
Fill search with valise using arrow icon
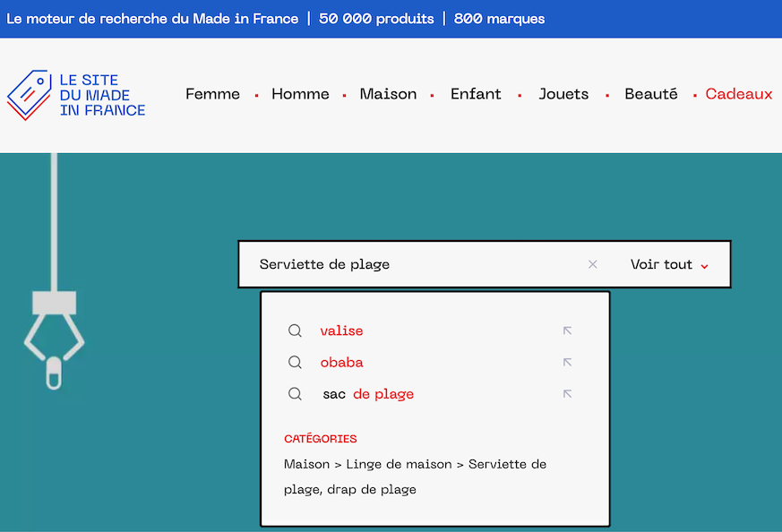coord(567,330)
